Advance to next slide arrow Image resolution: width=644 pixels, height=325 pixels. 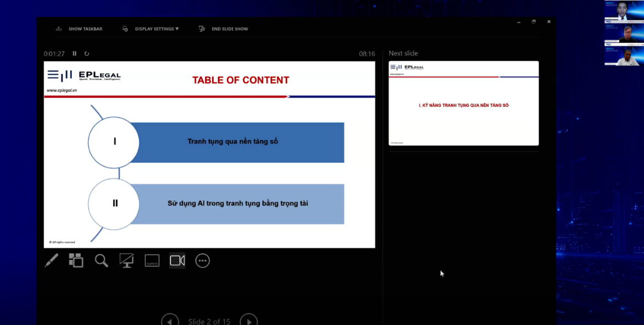(249, 321)
